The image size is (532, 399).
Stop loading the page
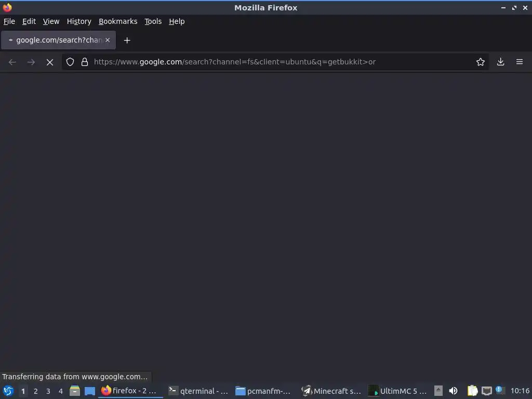[x=50, y=62]
